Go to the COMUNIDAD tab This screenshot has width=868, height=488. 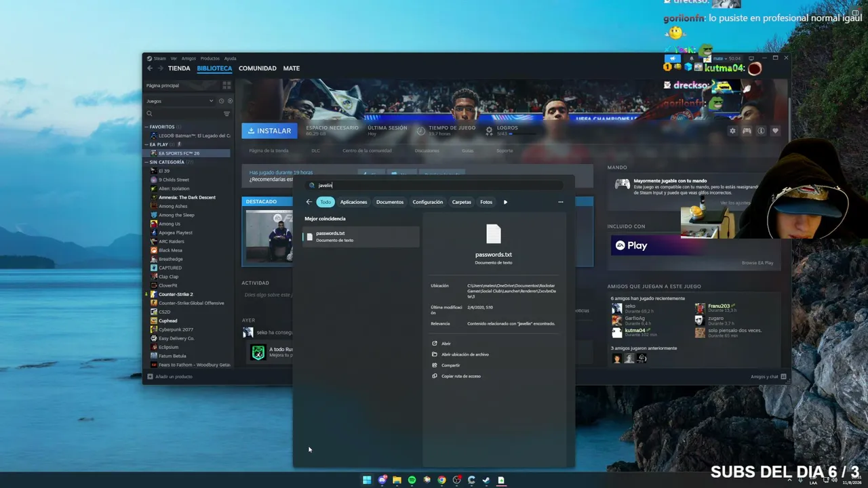tap(258, 68)
